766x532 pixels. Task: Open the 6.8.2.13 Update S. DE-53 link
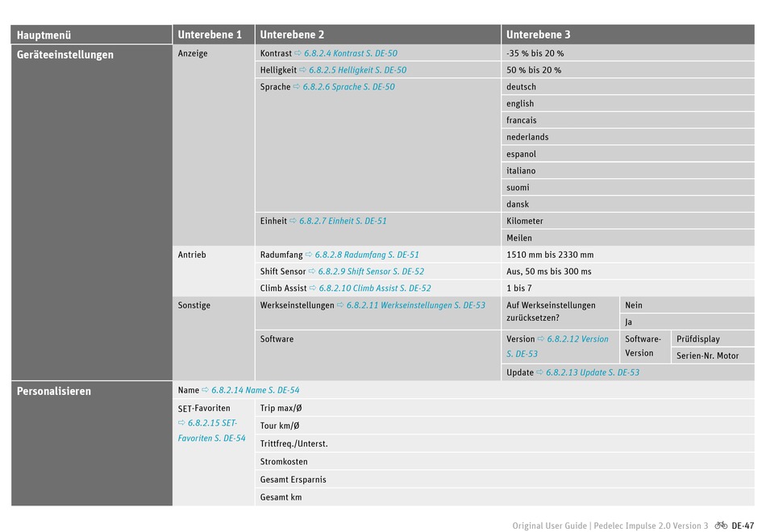click(592, 372)
